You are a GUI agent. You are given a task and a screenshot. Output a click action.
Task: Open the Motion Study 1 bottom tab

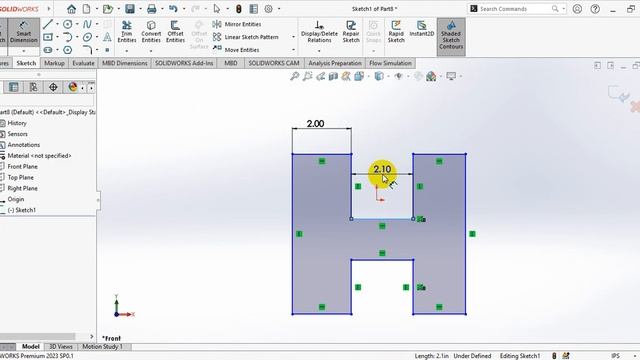point(102,347)
